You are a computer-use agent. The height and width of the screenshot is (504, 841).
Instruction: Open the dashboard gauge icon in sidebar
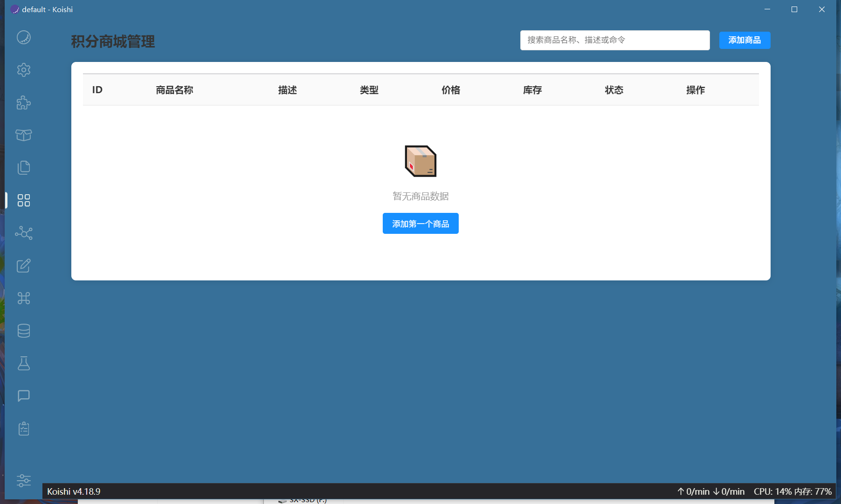[24, 37]
